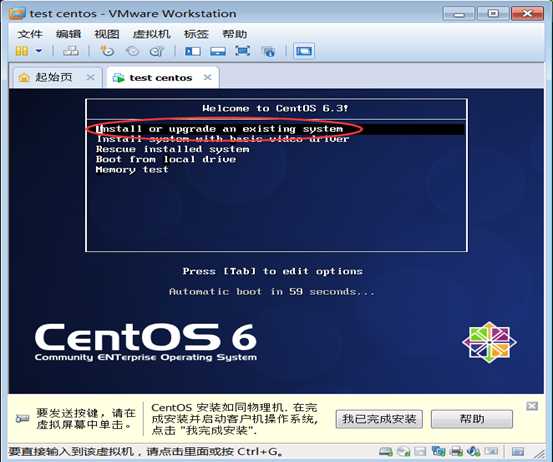Click the sound card status icon
This screenshot has width=553, height=462.
[x=474, y=451]
